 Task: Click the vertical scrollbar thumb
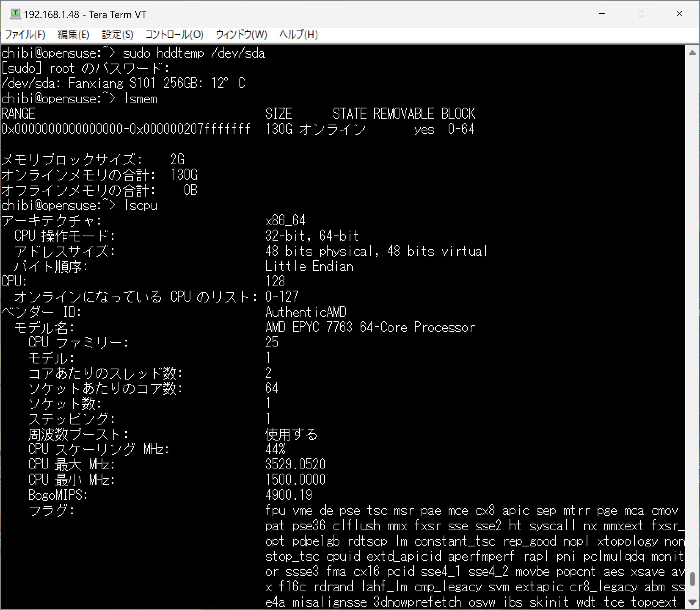(x=692, y=579)
